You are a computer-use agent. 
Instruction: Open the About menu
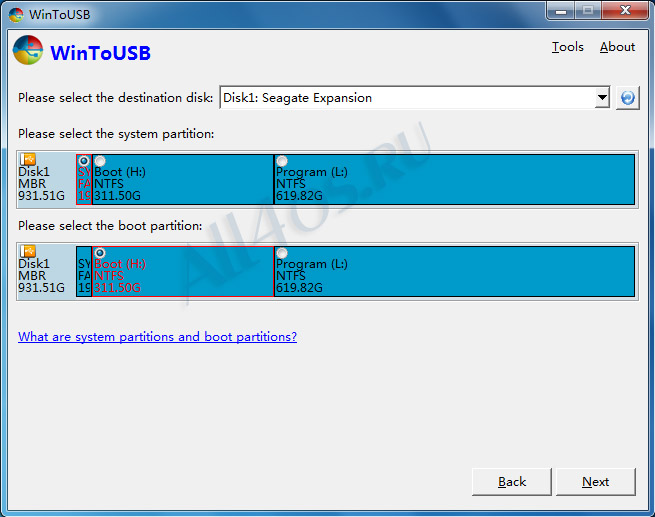(617, 47)
